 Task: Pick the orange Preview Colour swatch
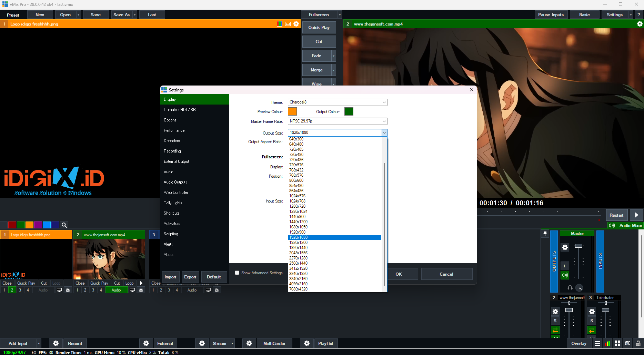[x=292, y=111]
